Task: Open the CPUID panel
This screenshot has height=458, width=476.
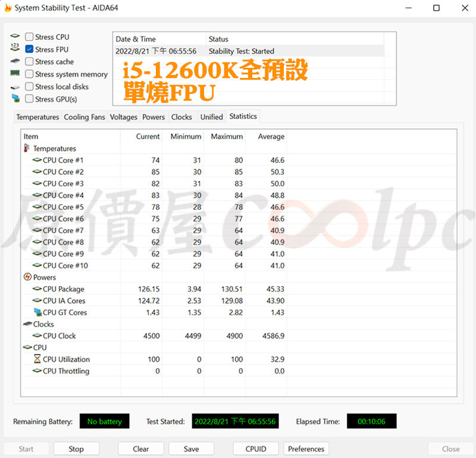Action: [256, 449]
